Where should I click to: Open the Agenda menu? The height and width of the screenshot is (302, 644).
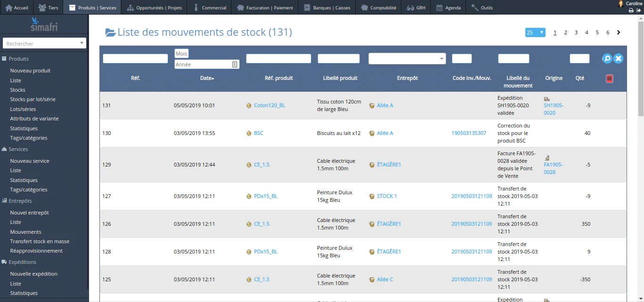click(448, 8)
